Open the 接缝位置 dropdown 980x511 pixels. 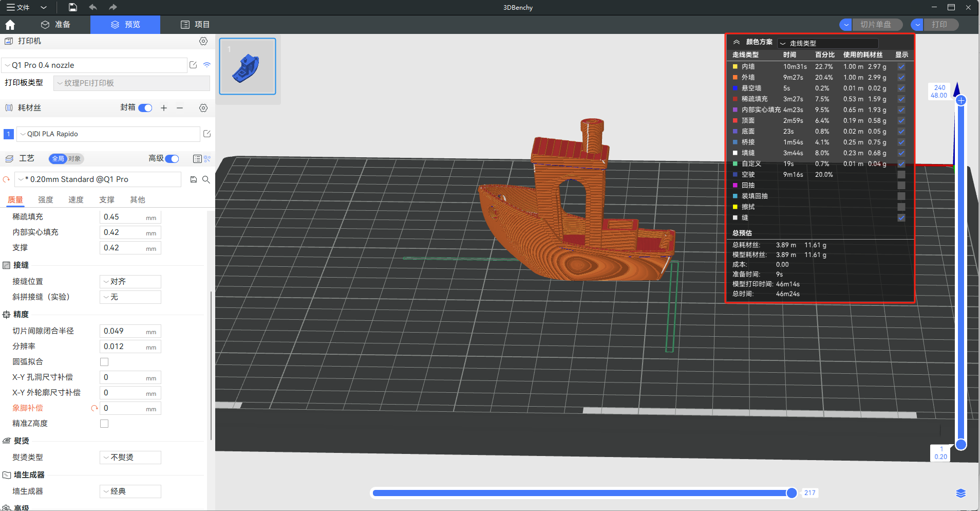(x=130, y=282)
